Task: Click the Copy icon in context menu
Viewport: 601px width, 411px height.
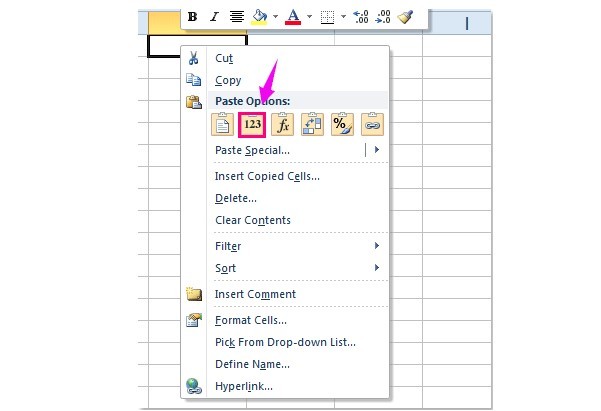Action: [194, 80]
